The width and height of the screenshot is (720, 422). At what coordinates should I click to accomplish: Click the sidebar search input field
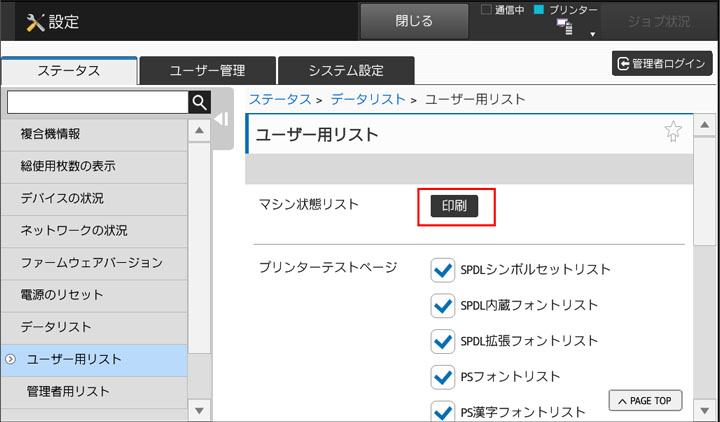coord(98,102)
